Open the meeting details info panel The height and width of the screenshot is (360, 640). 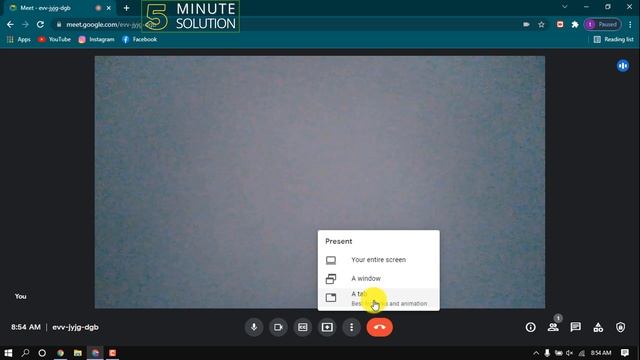point(531,327)
